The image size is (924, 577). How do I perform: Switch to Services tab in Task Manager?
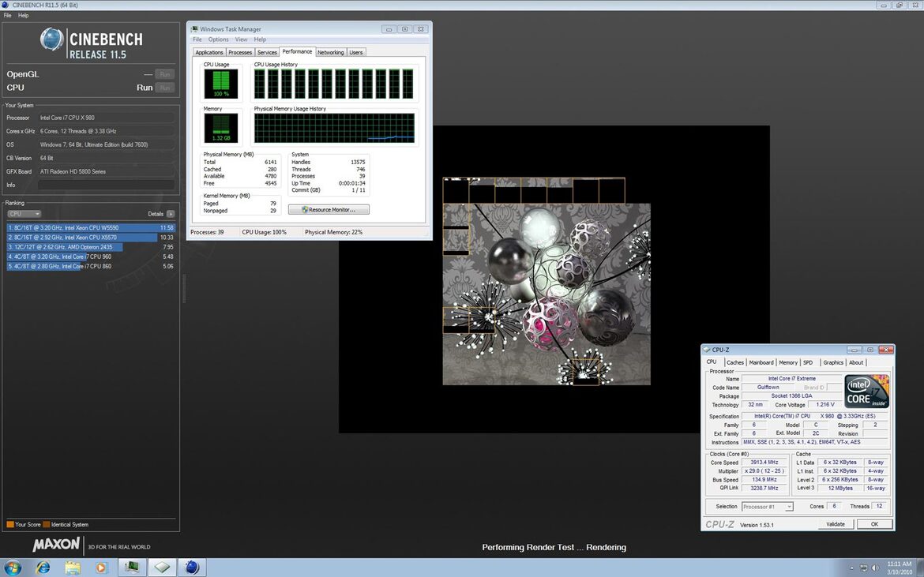click(x=267, y=52)
